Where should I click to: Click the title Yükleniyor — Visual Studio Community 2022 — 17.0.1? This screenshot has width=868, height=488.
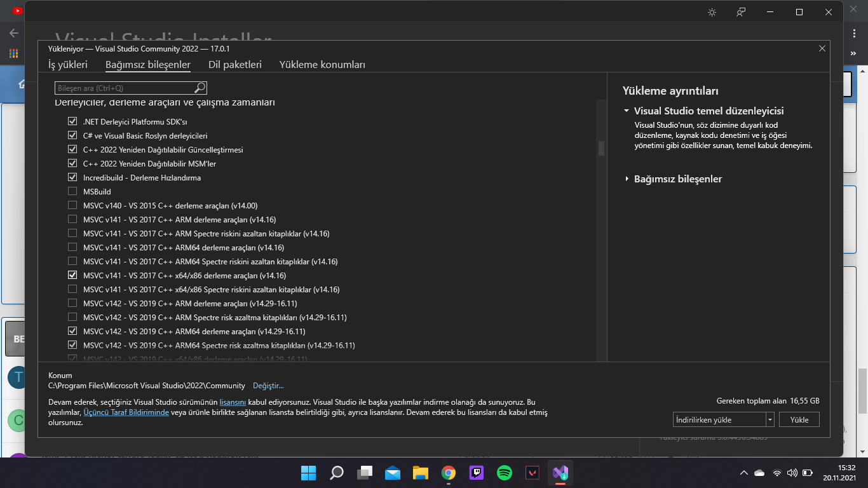click(x=139, y=49)
